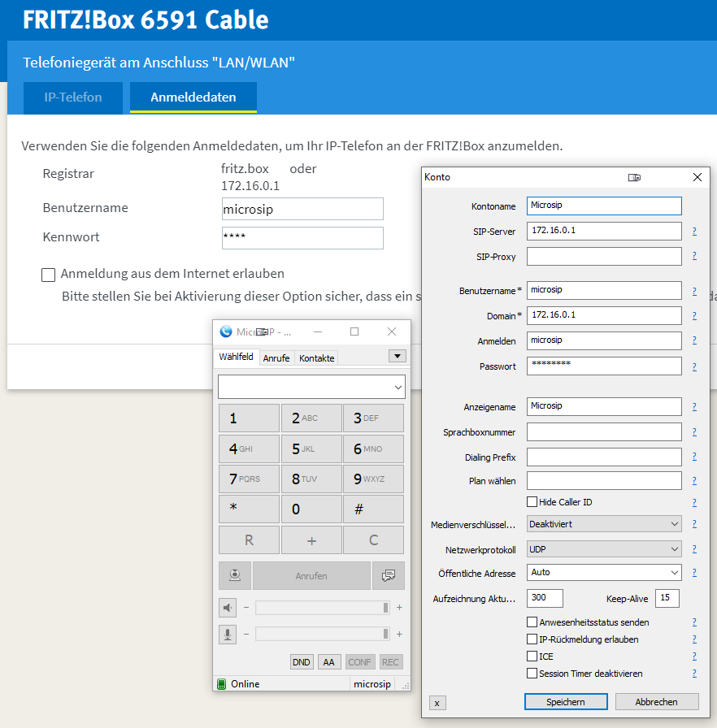Click the C clear key on dialpad
The image size is (717, 728).
click(373, 540)
